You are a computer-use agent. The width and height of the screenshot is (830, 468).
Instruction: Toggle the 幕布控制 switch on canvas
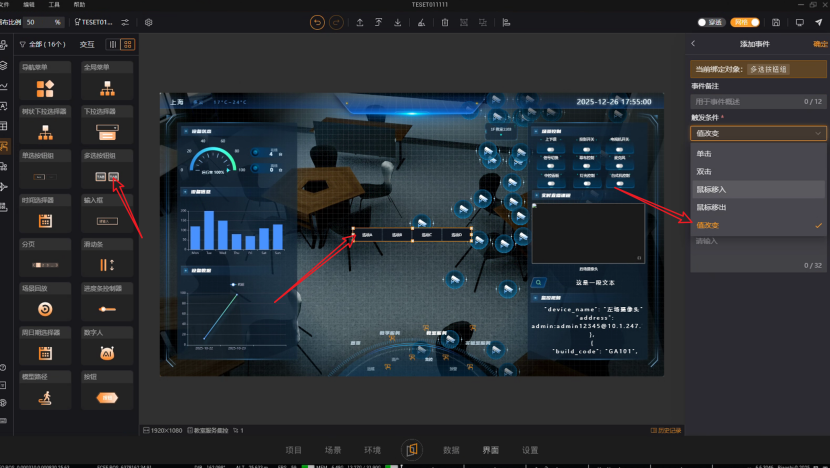pyautogui.click(x=587, y=166)
